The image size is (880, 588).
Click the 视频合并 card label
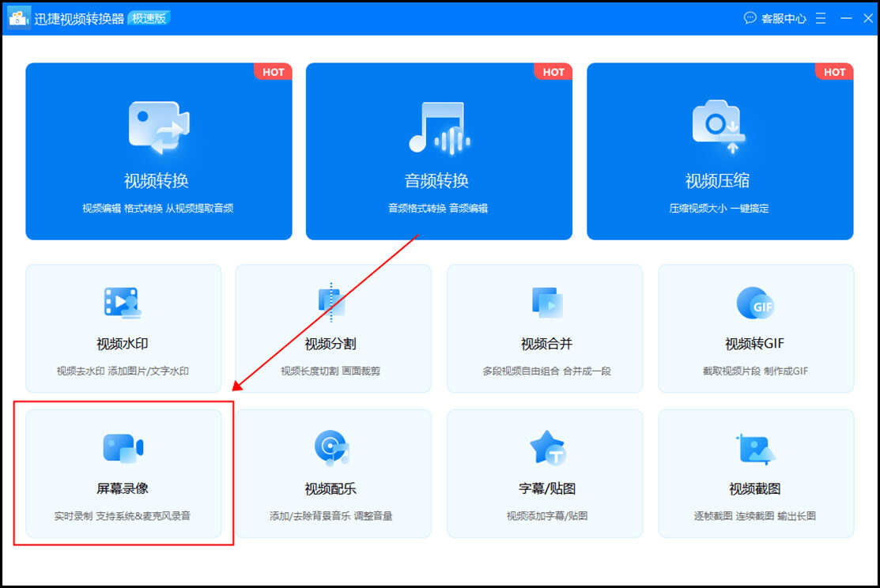point(546,343)
